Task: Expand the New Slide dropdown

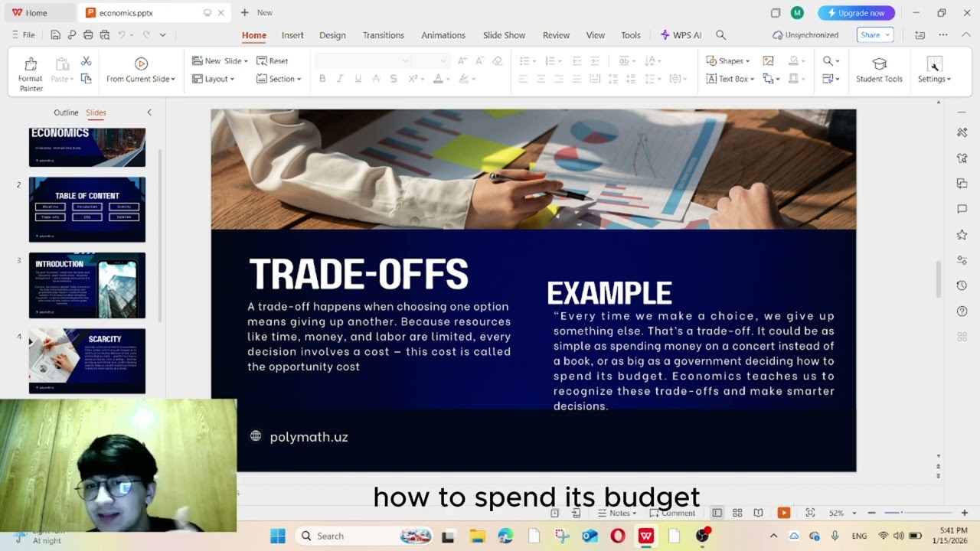Action: tap(246, 61)
